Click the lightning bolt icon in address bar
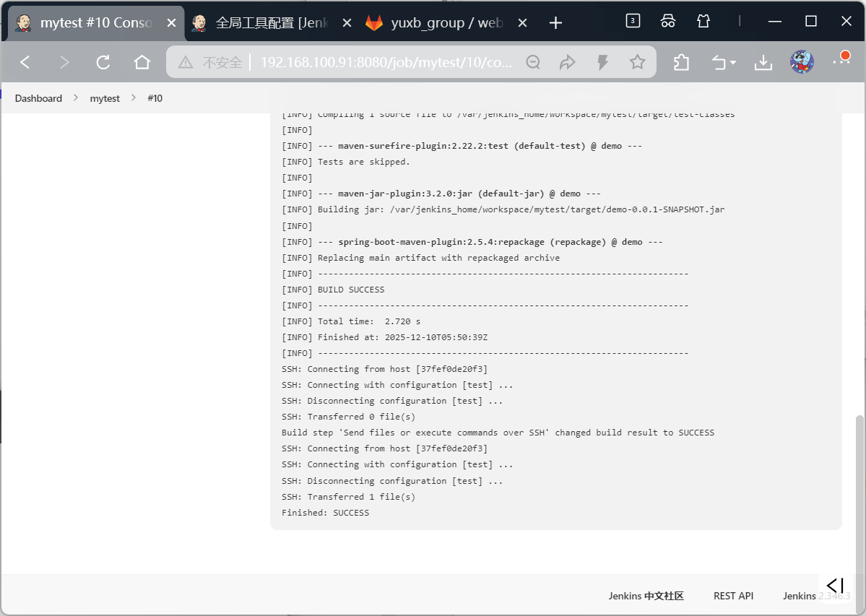 (x=602, y=62)
